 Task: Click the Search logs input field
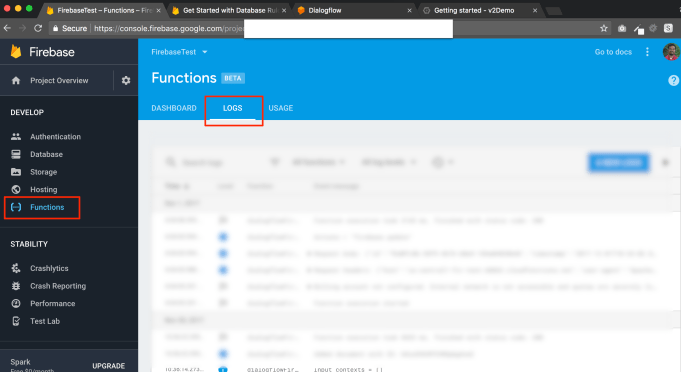[x=202, y=162]
